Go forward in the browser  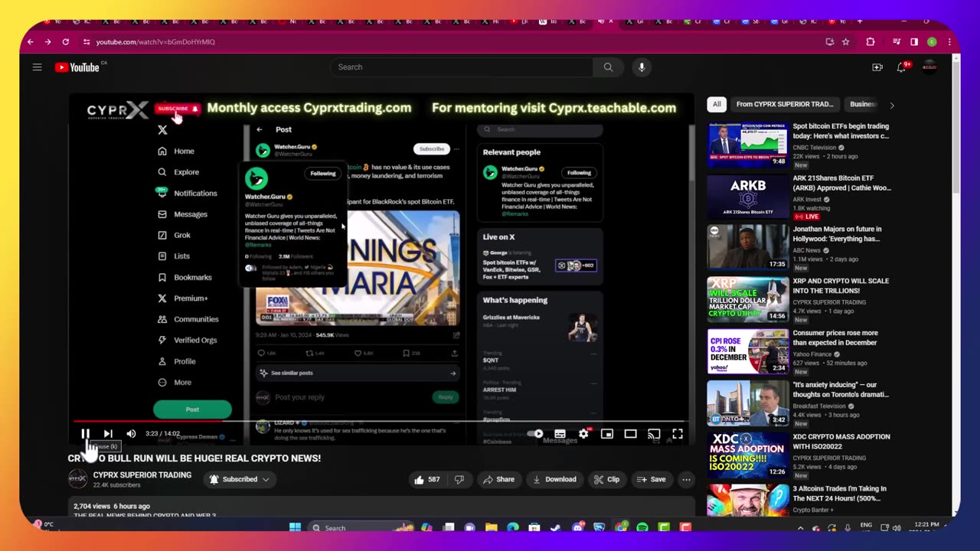pyautogui.click(x=47, y=42)
